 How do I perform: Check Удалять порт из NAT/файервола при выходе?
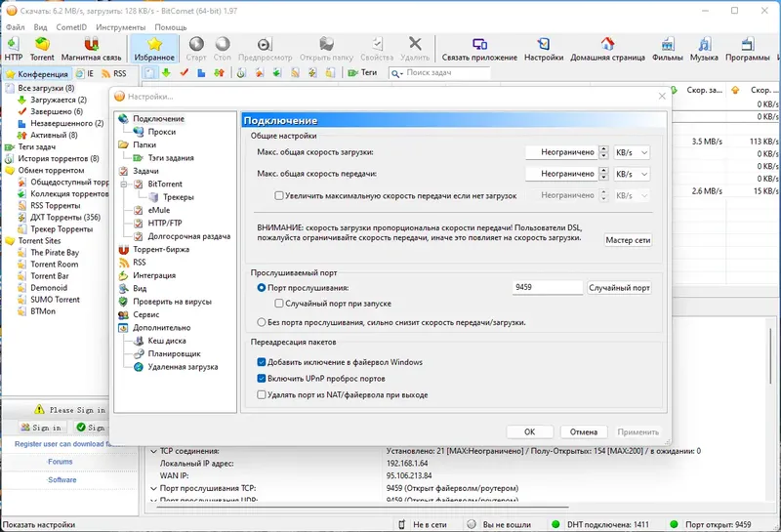[x=261, y=395]
